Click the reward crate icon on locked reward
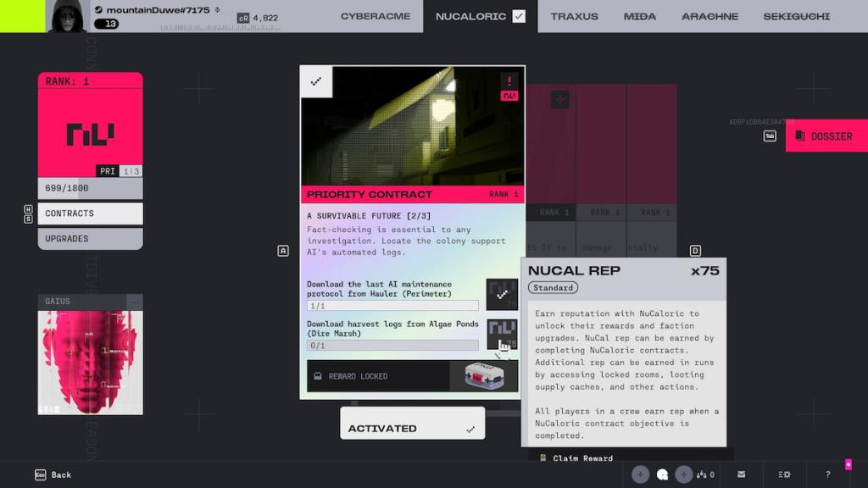868x488 pixels. 484,376
